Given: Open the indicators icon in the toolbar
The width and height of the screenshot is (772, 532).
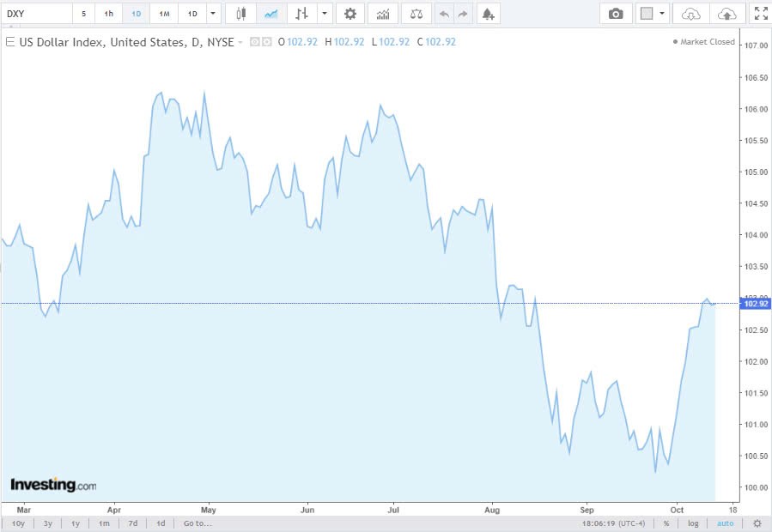Looking at the screenshot, I should [x=381, y=13].
